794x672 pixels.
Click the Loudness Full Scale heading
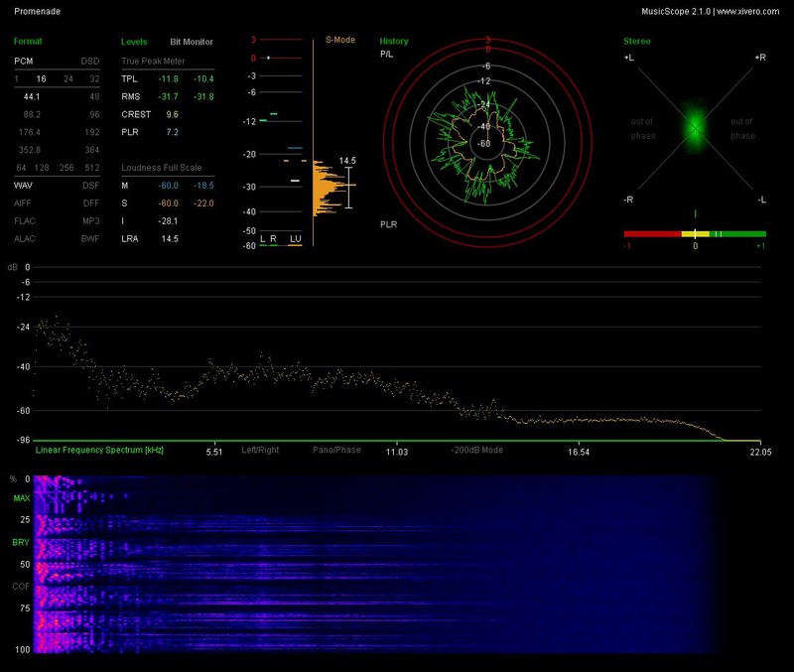[x=162, y=168]
